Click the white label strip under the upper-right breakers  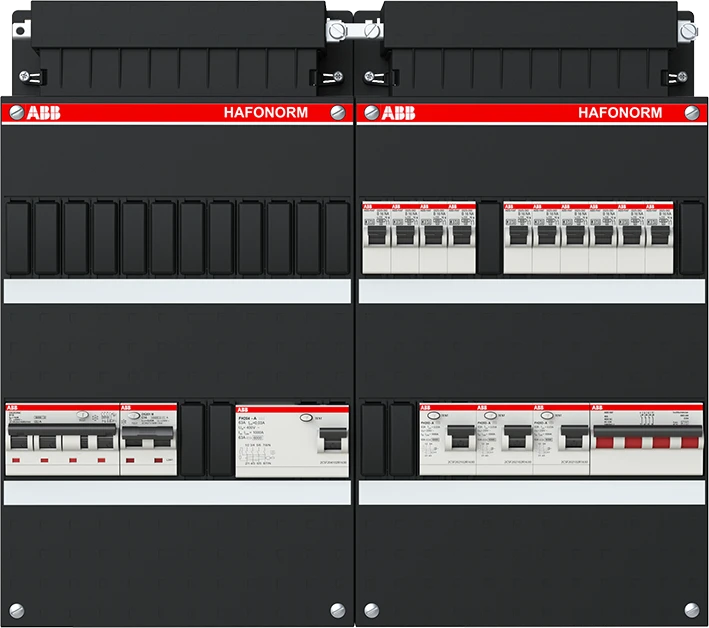coord(530,290)
